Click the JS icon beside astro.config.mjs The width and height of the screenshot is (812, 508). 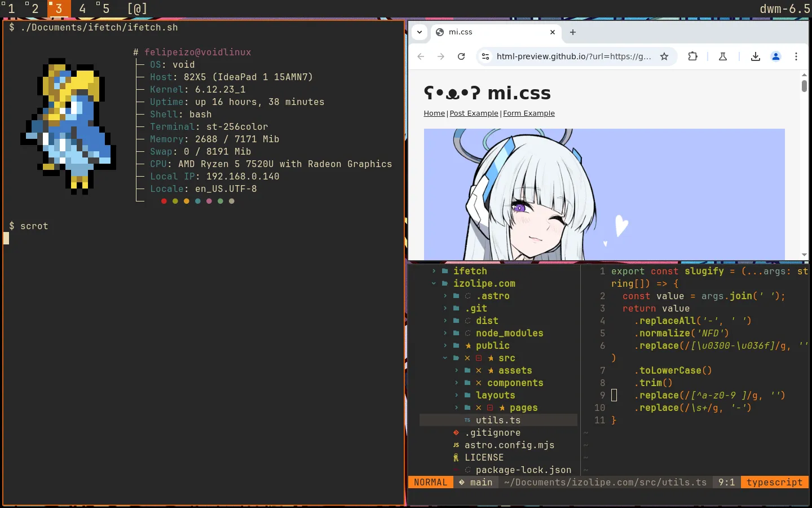(456, 445)
